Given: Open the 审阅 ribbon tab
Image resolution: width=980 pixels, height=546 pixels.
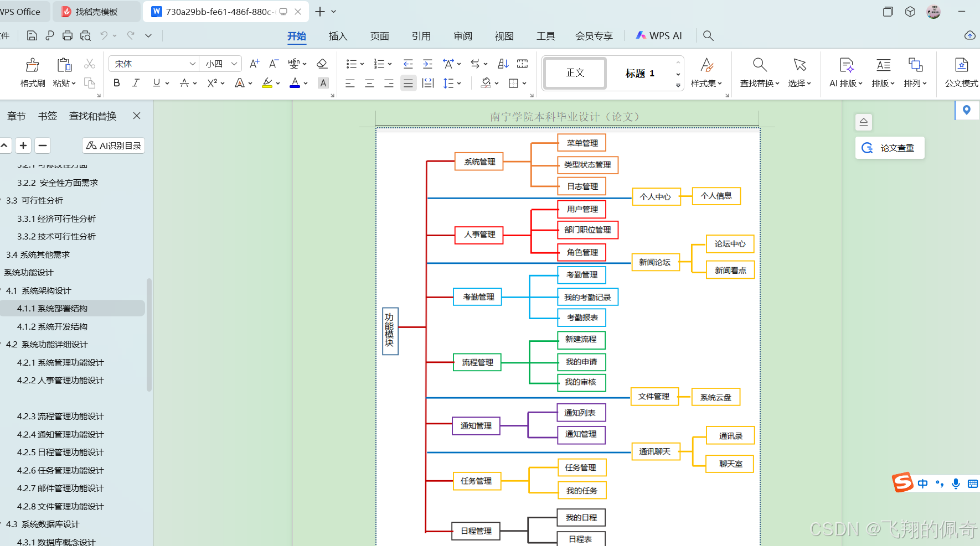Looking at the screenshot, I should tap(462, 36).
